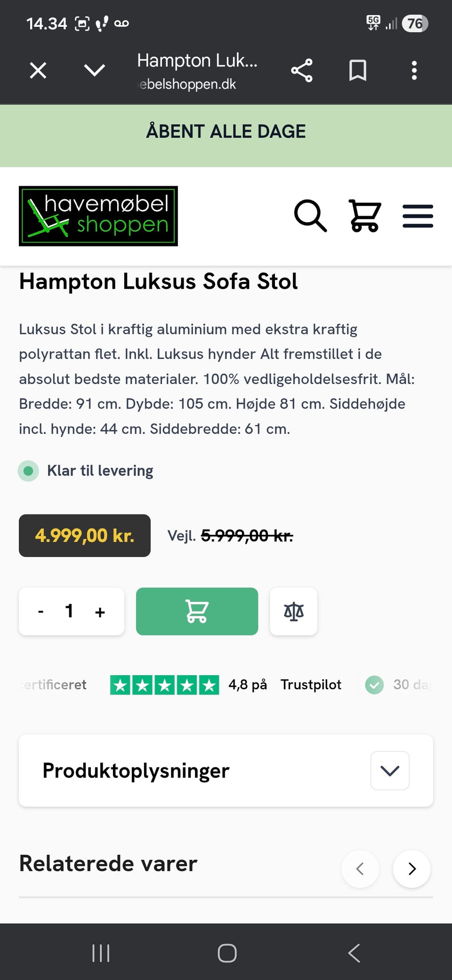Open the three-dot browser options menu
The width and height of the screenshot is (452, 980).
tap(414, 71)
